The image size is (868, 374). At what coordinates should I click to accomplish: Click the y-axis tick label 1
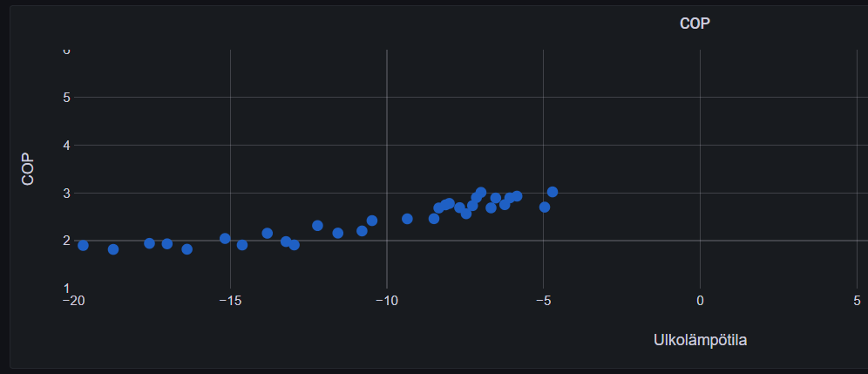pyautogui.click(x=65, y=288)
